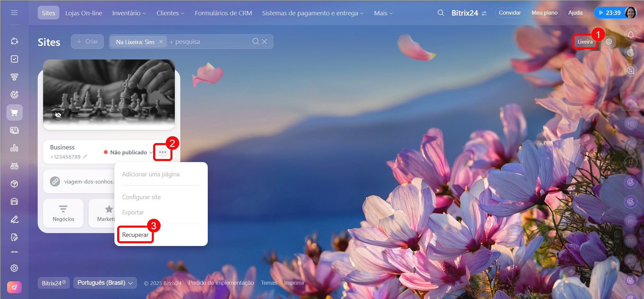
Task: Remove the 'Na Lixeira: Sim' filter chip
Action: coord(161,42)
